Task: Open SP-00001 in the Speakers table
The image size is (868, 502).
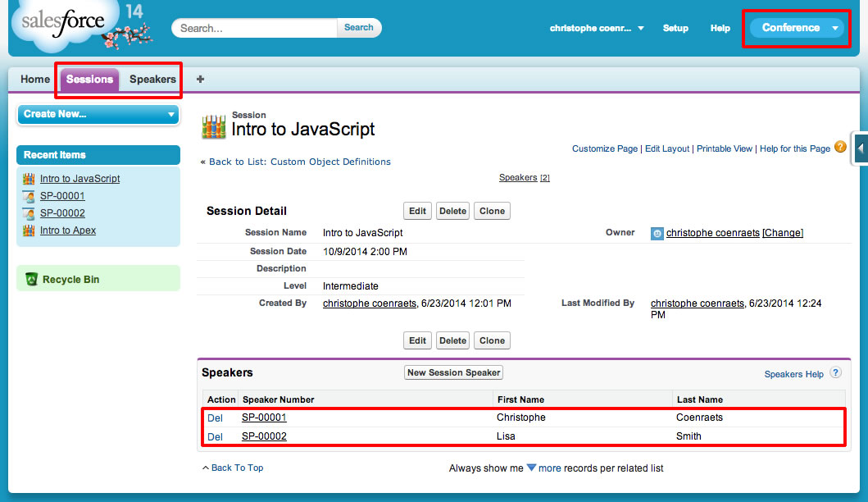Action: coord(264,418)
